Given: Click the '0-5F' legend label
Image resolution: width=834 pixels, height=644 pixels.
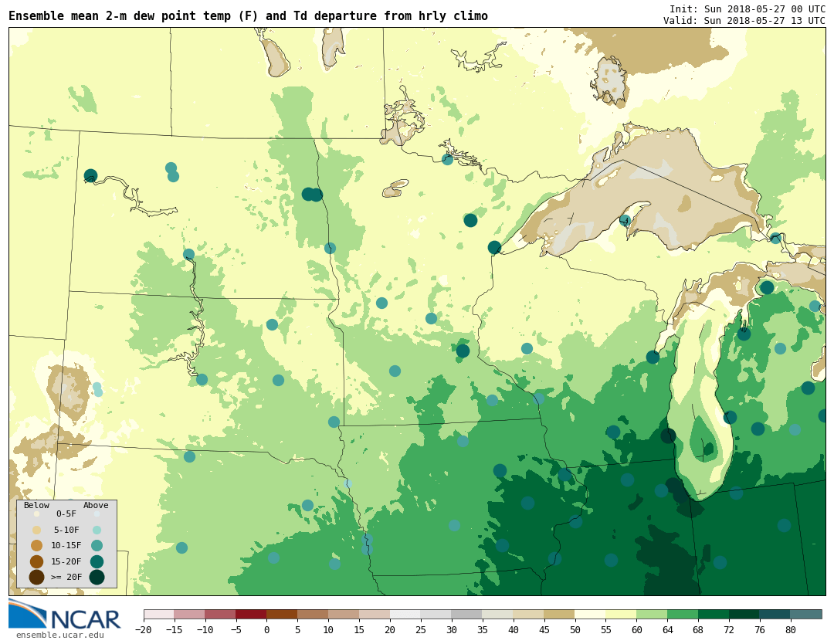Looking at the screenshot, I should 66,514.
